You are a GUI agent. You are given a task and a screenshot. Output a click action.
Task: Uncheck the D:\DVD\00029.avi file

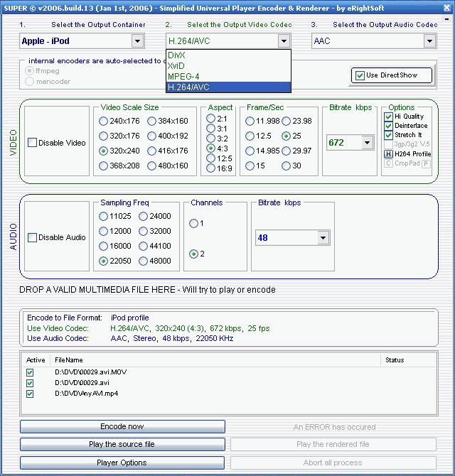pyautogui.click(x=30, y=383)
